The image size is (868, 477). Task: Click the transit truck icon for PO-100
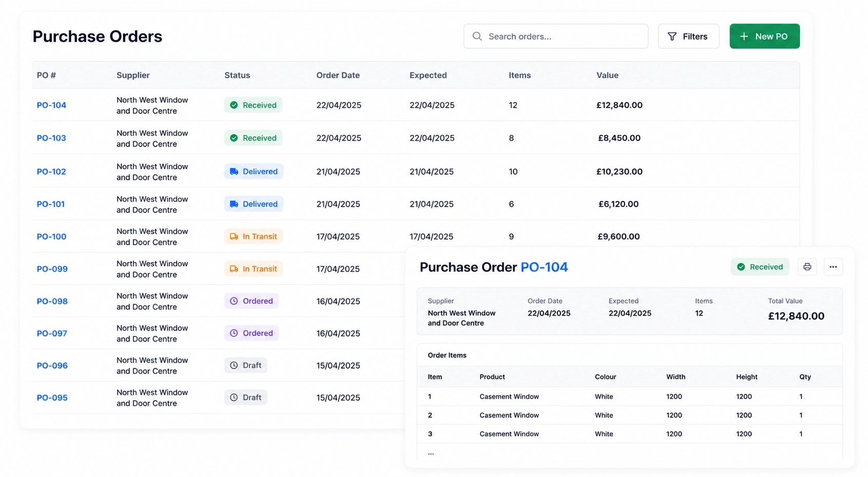pos(234,236)
